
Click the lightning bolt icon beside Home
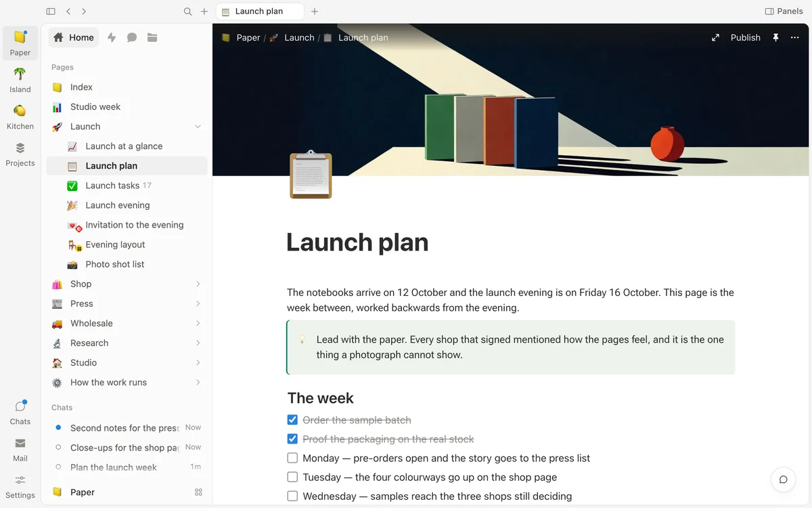pos(112,38)
